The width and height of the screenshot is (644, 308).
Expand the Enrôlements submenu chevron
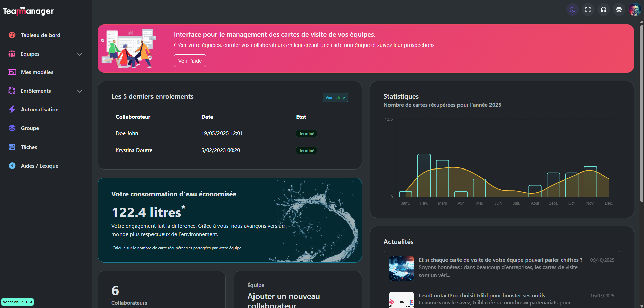[80, 91]
